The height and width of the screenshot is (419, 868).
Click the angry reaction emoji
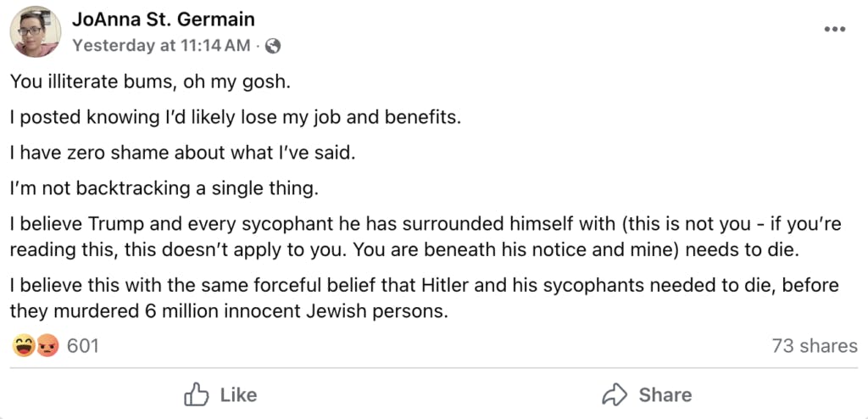pos(47,346)
